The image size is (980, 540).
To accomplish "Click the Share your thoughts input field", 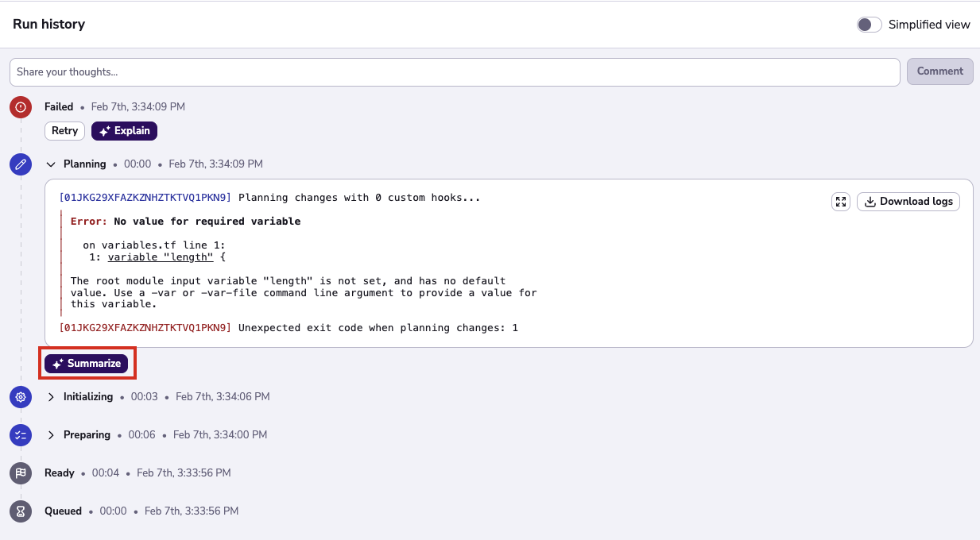I will [453, 71].
